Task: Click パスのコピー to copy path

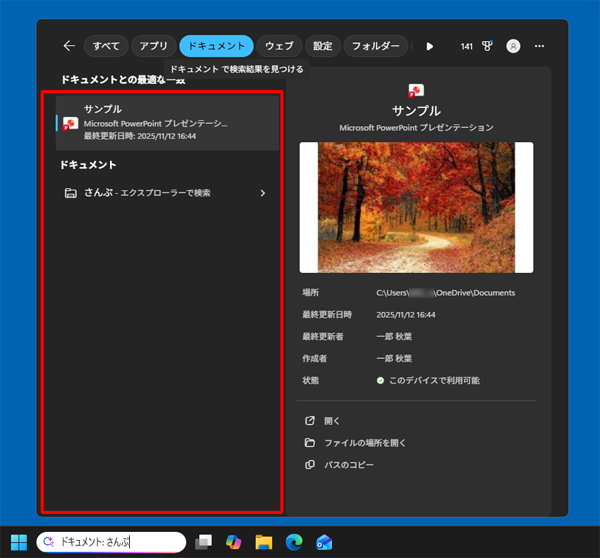Action: point(348,465)
